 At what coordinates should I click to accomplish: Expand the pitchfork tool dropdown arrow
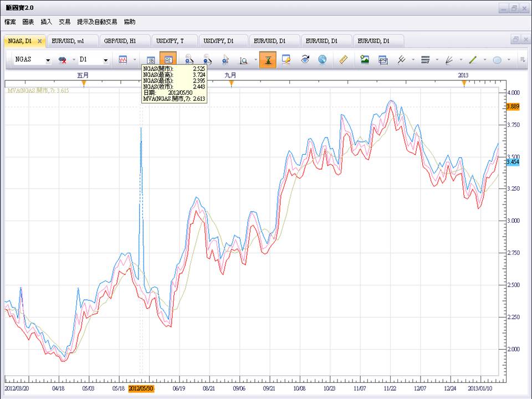coord(413,60)
